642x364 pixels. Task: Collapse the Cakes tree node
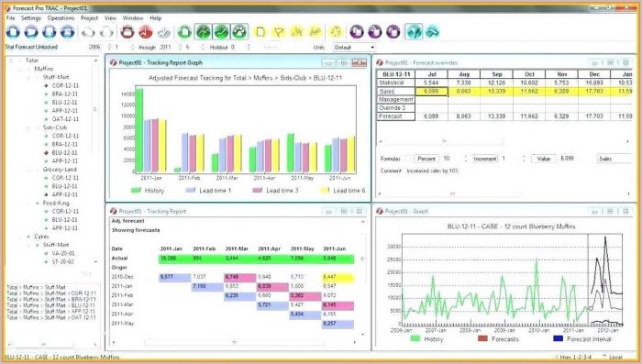tap(20, 237)
